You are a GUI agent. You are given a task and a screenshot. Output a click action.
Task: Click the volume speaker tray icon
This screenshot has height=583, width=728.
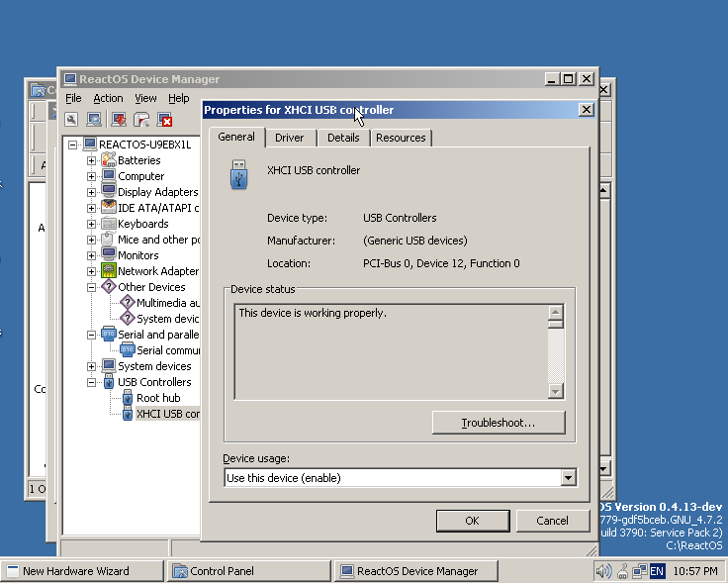[603, 571]
